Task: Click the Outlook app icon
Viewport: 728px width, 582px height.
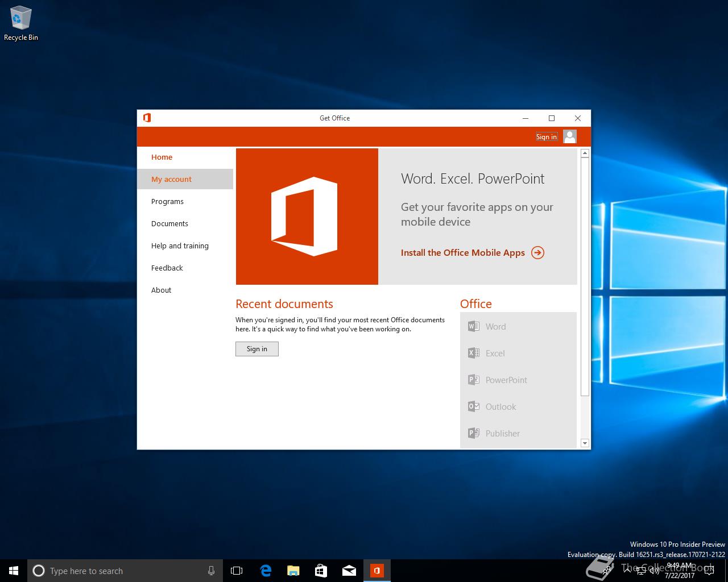Action: [473, 406]
